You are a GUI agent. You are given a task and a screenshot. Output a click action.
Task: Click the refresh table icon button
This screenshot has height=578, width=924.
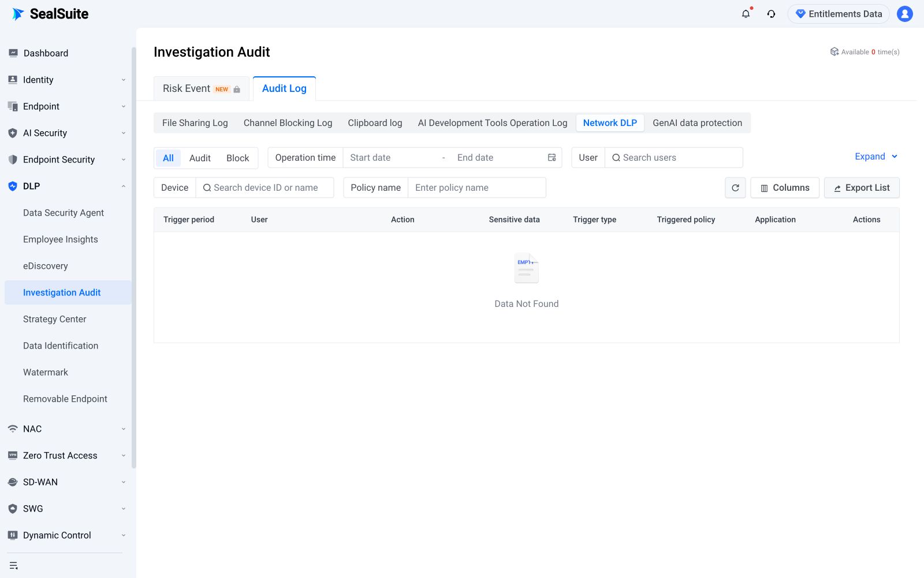pyautogui.click(x=735, y=188)
